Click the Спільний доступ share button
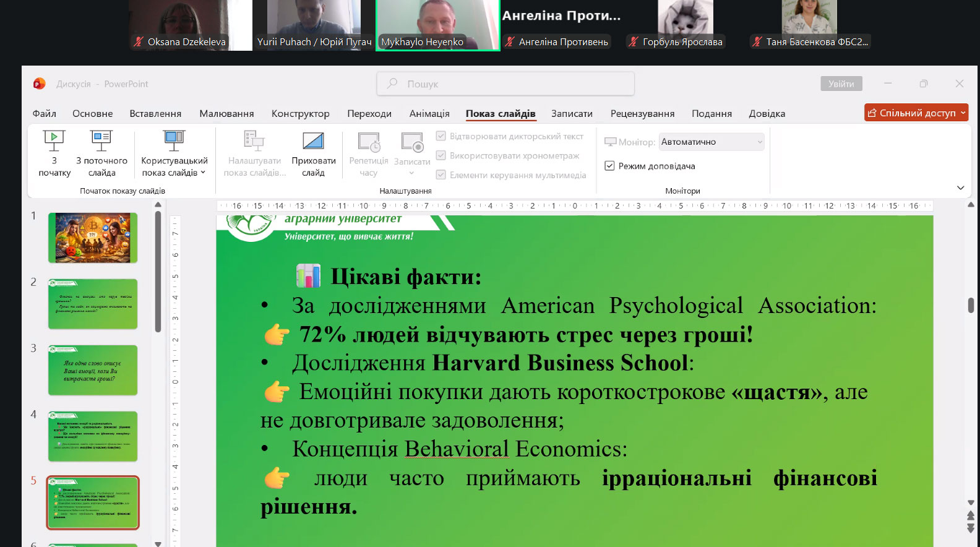The image size is (980, 547). (x=916, y=113)
